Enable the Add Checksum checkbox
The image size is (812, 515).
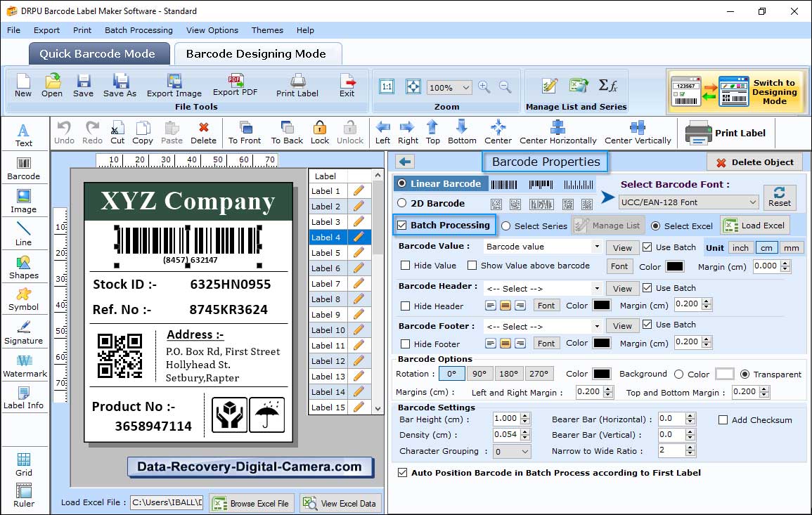point(723,419)
